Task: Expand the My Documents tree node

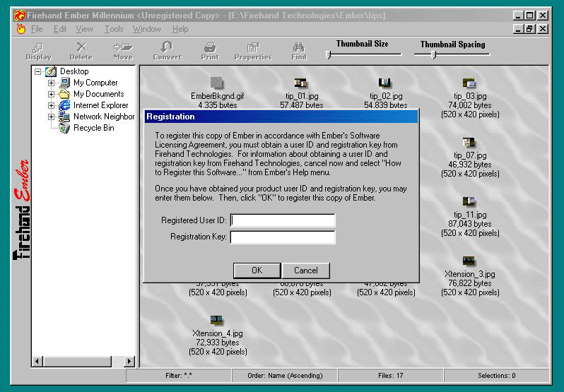Action: pyautogui.click(x=52, y=94)
